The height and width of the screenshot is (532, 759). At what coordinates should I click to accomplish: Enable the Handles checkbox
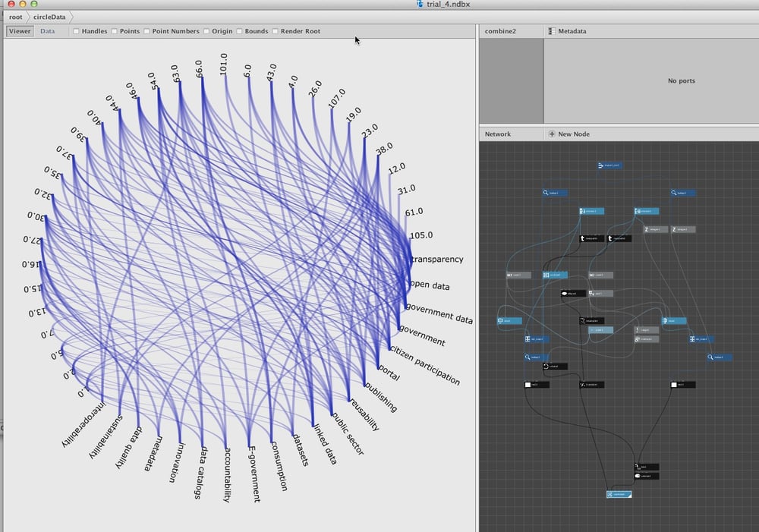coord(76,31)
